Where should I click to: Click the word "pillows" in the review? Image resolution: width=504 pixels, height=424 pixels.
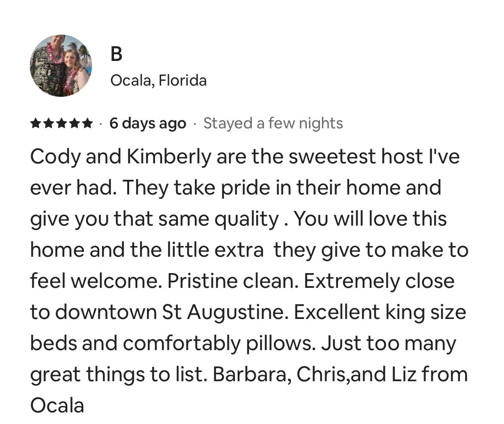point(279,344)
